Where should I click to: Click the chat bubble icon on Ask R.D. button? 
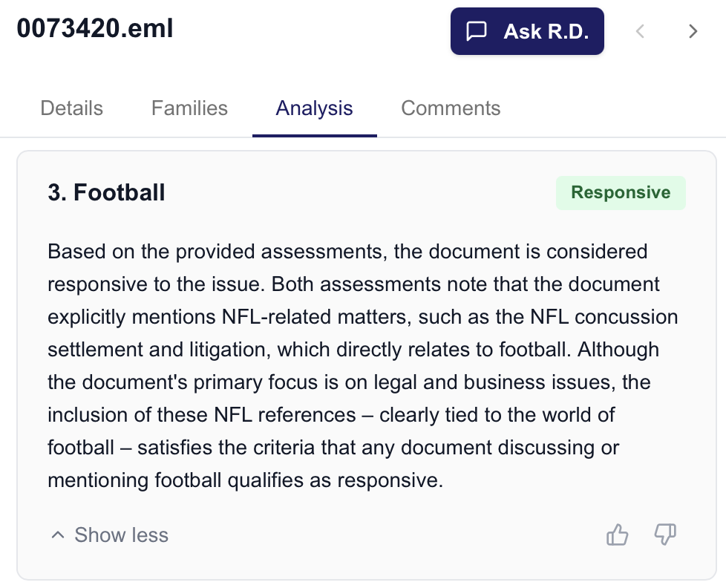coord(477,30)
